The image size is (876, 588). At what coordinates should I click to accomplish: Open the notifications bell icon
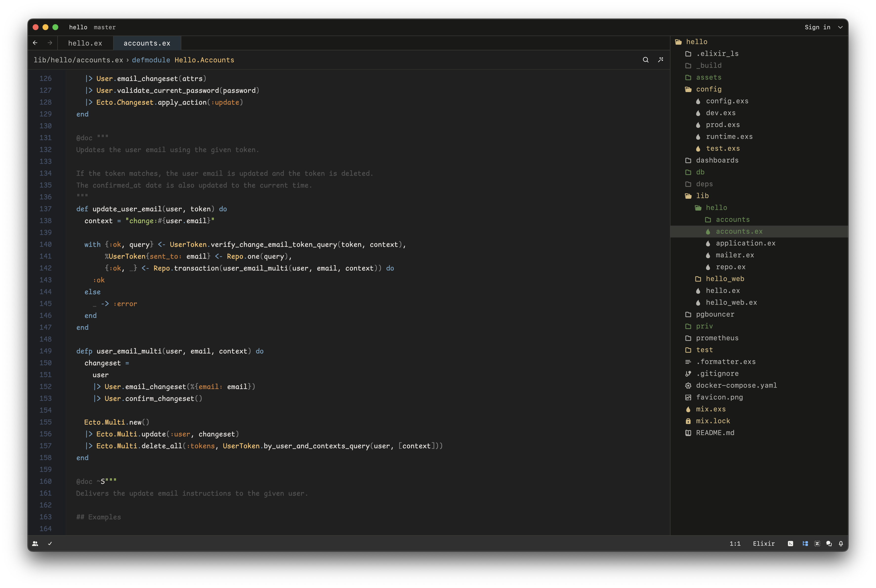(841, 543)
